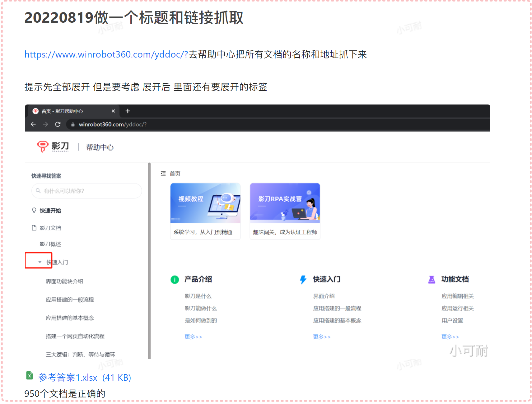Open 应用搭建的基本概念 under main 快速入门

[x=337, y=320]
